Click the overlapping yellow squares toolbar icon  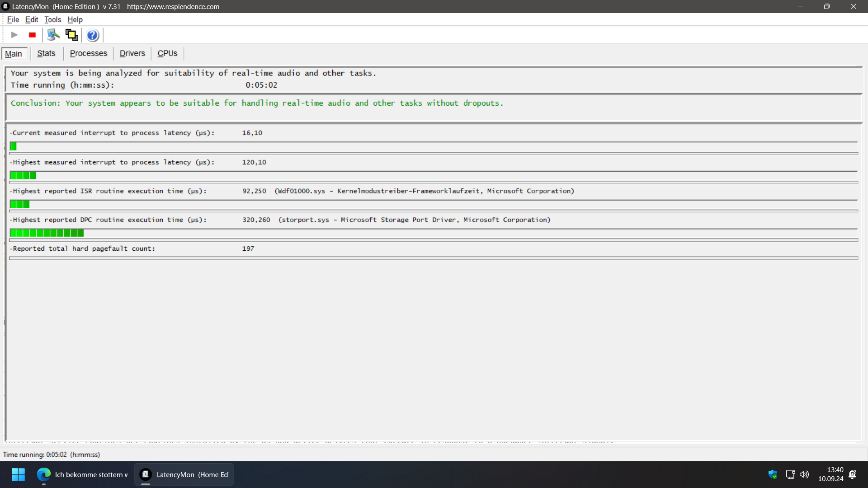[71, 35]
